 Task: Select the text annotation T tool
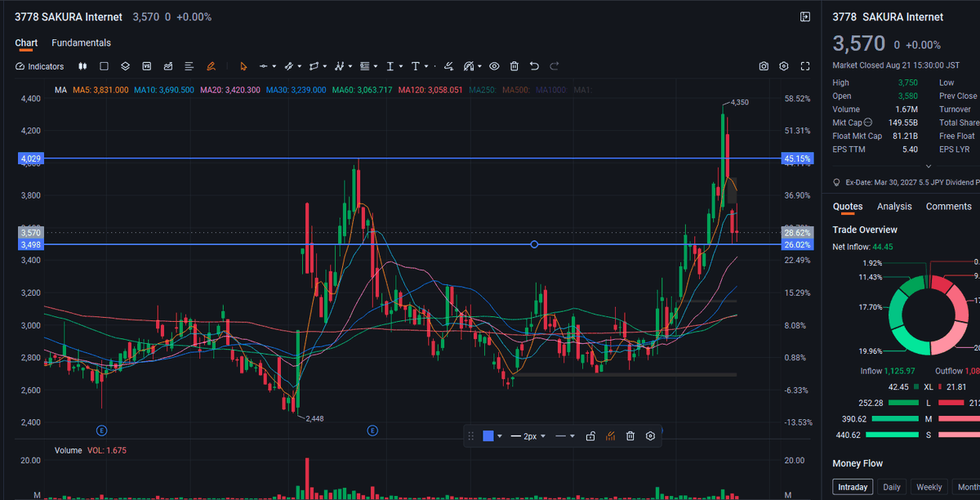tap(415, 66)
